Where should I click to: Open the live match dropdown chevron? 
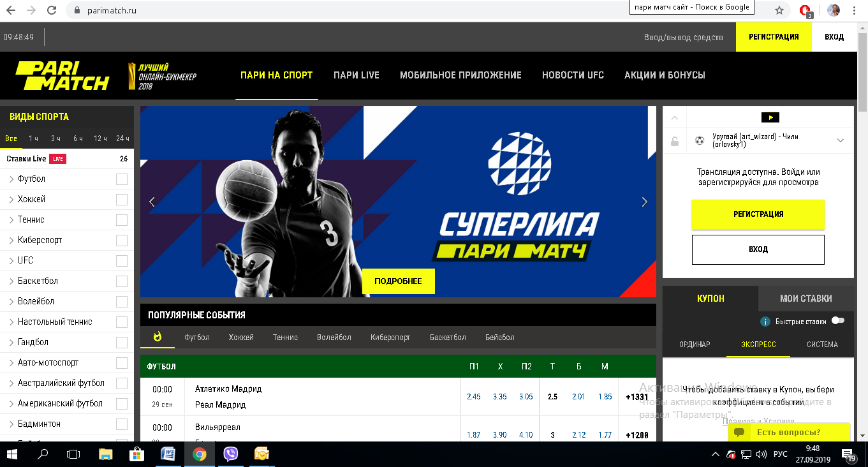pyautogui.click(x=841, y=141)
